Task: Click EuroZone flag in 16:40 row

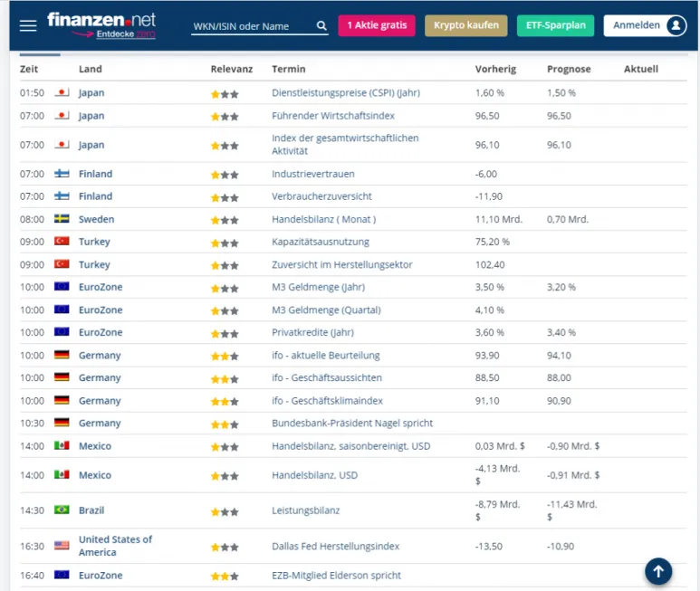Action: (62, 575)
